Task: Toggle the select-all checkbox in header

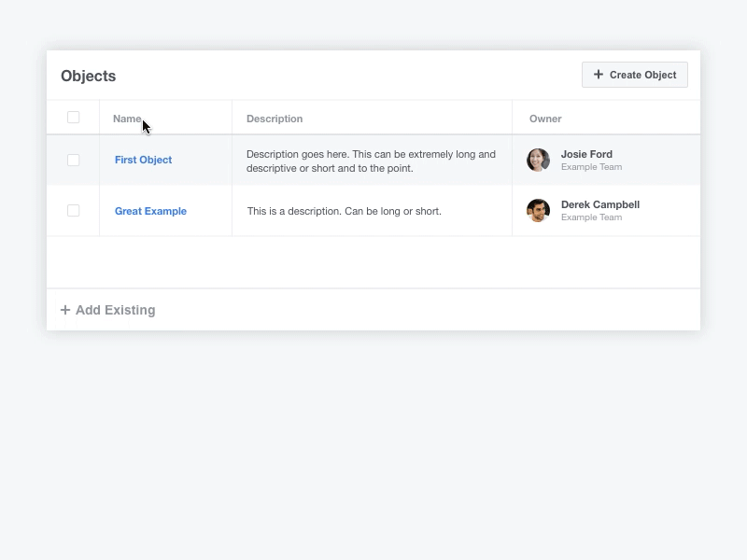Action: click(73, 118)
